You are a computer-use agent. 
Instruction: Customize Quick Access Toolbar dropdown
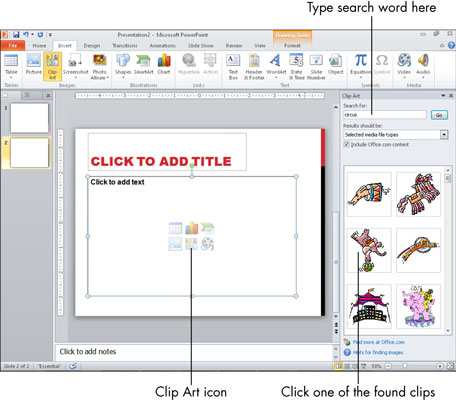pos(50,35)
